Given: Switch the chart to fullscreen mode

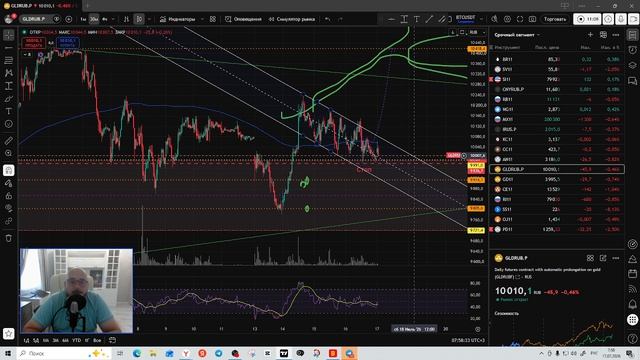Looking at the screenshot, I should point(520,19).
